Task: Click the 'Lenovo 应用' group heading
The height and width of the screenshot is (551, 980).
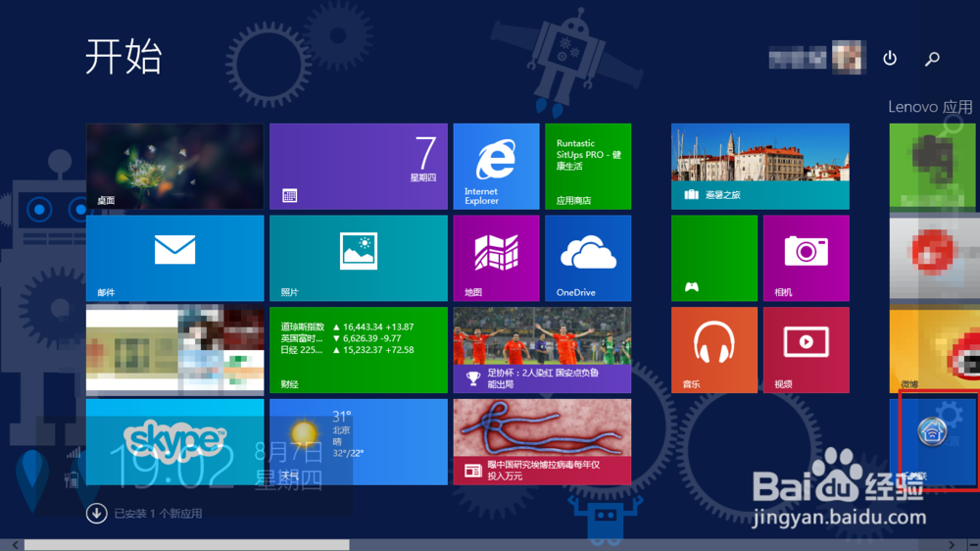Action: (x=930, y=107)
